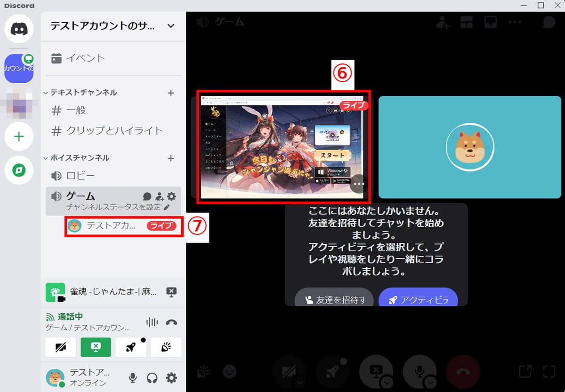Open emoji reactions in call controls
This screenshot has height=392, width=565.
pos(230,372)
